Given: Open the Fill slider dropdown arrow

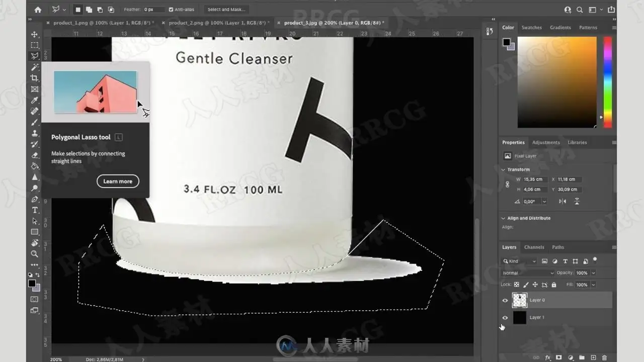Looking at the screenshot, I should [594, 285].
